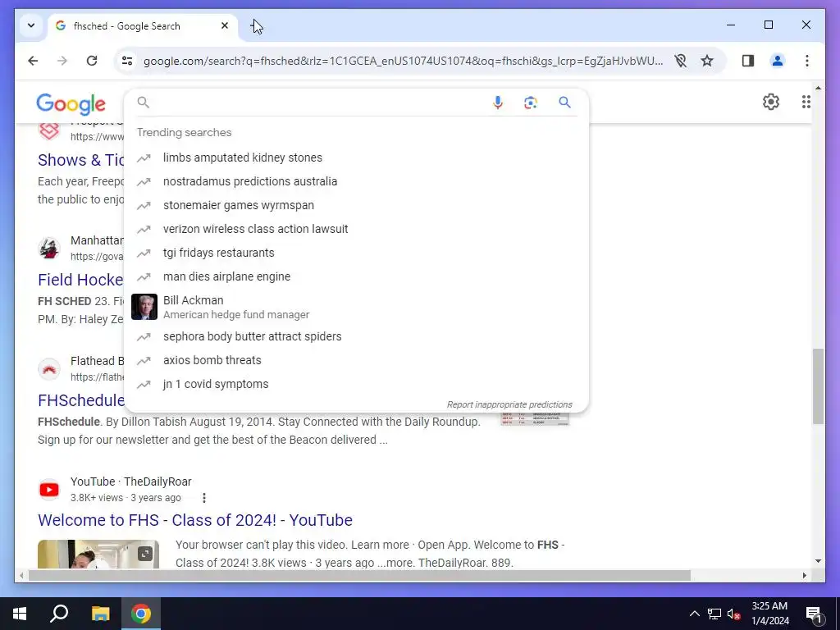
Task: Open Chrome three-dot menu
Action: [x=807, y=61]
